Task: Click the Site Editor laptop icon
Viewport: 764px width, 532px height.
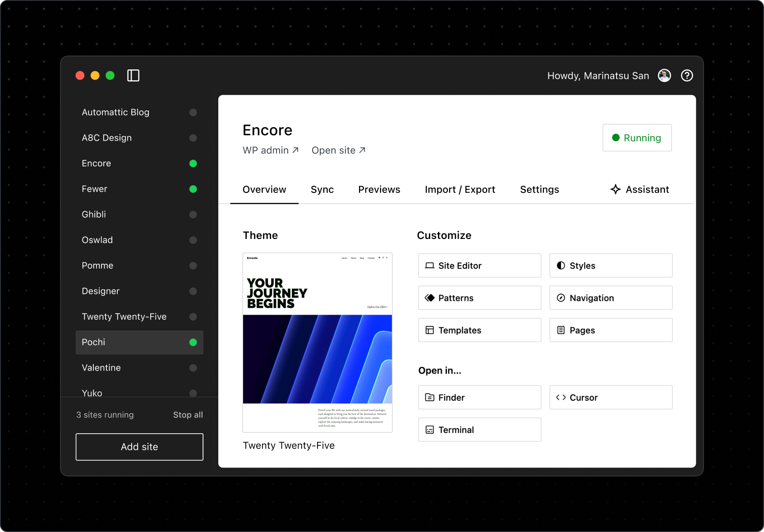Action: coord(429,266)
